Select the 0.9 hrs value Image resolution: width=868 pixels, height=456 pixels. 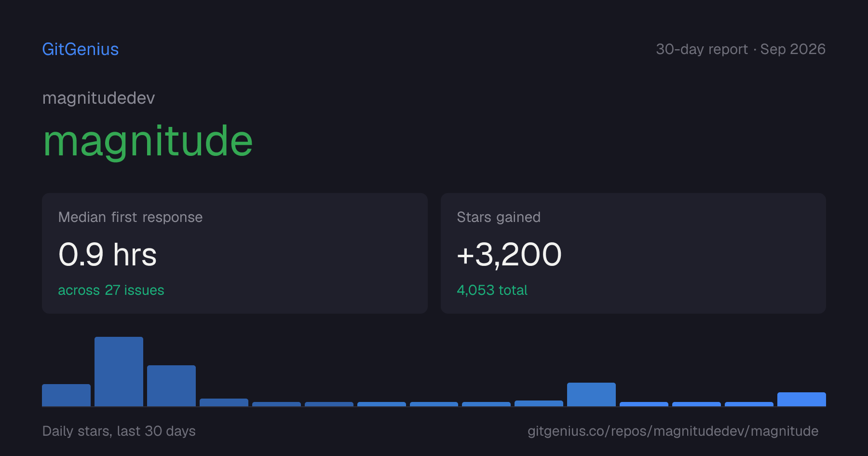click(108, 254)
